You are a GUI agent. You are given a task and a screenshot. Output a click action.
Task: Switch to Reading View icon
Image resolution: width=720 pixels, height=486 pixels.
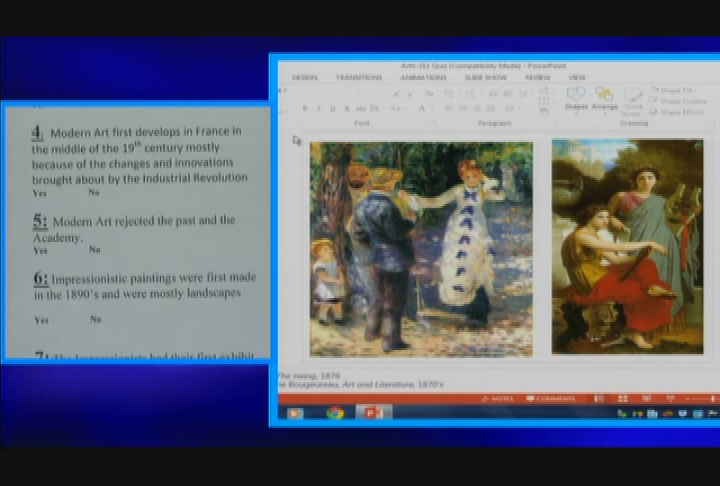[647, 399]
